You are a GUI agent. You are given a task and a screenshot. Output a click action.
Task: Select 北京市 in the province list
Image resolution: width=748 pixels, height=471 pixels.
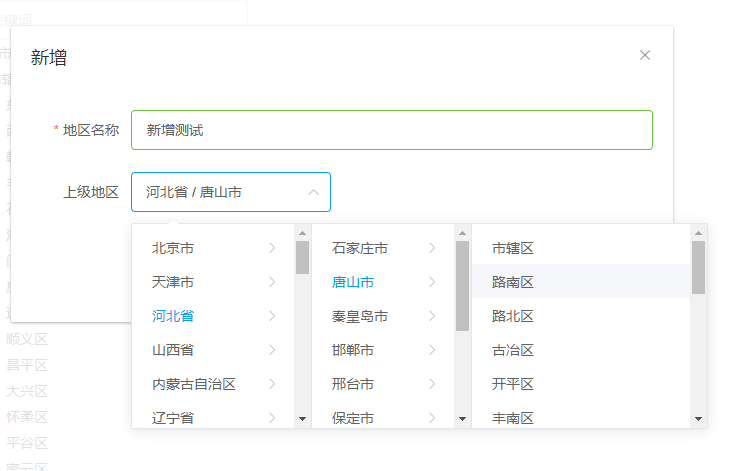(x=173, y=248)
